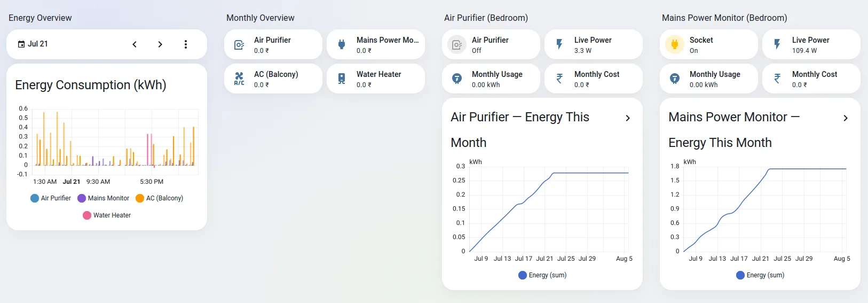Click the Air Purifier Monthly Cost rupee icon
Viewport: 868px width, 303px height.
pyautogui.click(x=559, y=79)
